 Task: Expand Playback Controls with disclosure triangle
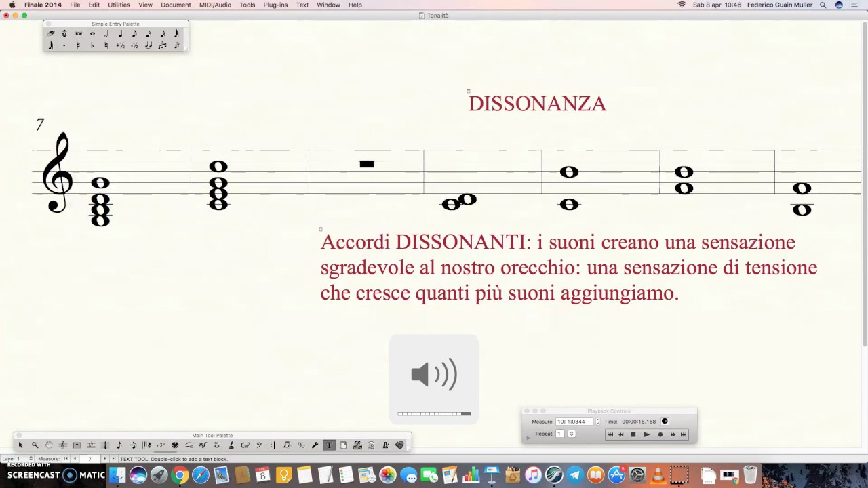(x=528, y=438)
